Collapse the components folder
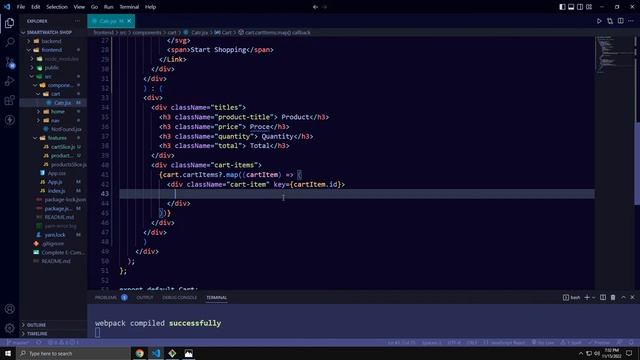This screenshot has width=640, height=360. tap(53, 85)
